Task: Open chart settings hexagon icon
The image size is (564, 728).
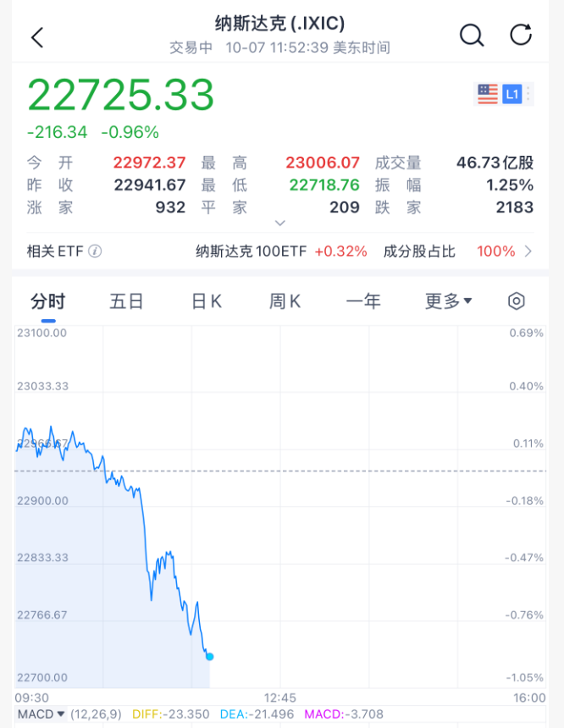Action: click(517, 301)
